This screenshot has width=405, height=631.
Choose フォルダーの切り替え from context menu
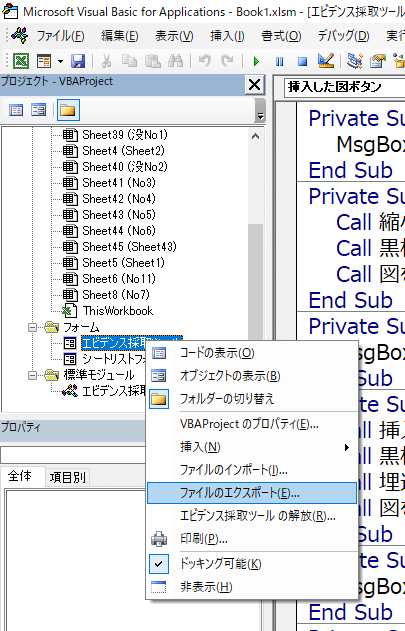tap(252, 399)
